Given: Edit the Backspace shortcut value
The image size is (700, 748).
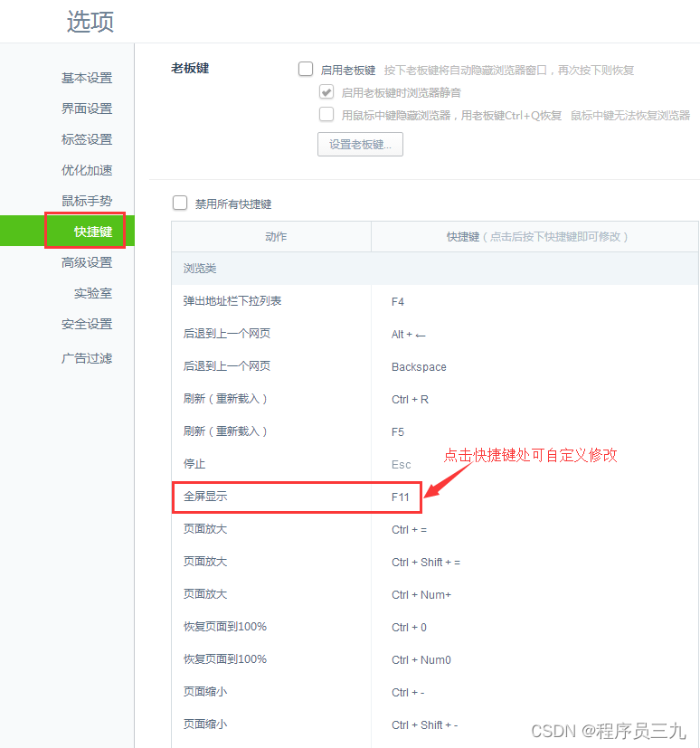Looking at the screenshot, I should click(419, 367).
